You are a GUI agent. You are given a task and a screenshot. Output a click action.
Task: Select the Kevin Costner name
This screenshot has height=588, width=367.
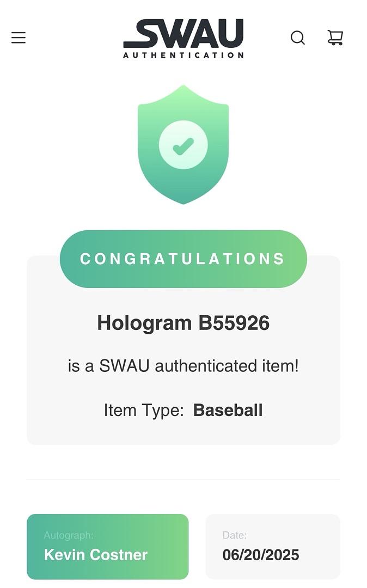[x=96, y=555]
